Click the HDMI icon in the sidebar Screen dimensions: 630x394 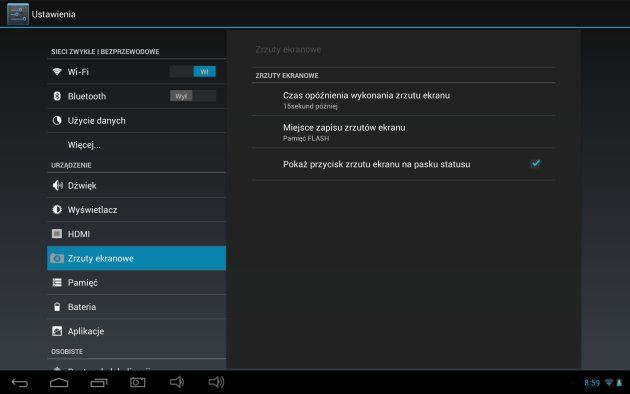coord(57,234)
